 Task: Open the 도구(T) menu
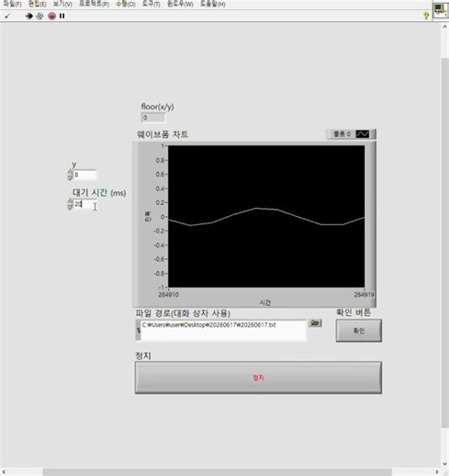click(x=151, y=4)
